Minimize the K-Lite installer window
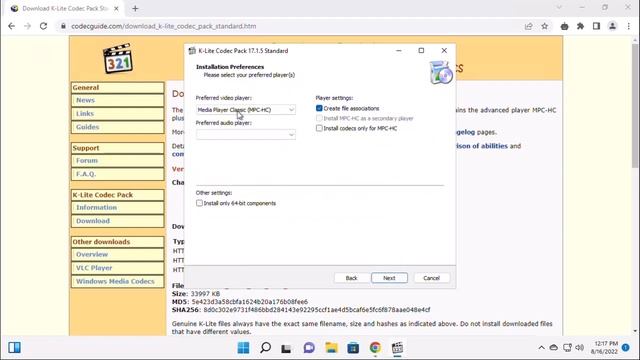640x360 pixels. [399, 51]
